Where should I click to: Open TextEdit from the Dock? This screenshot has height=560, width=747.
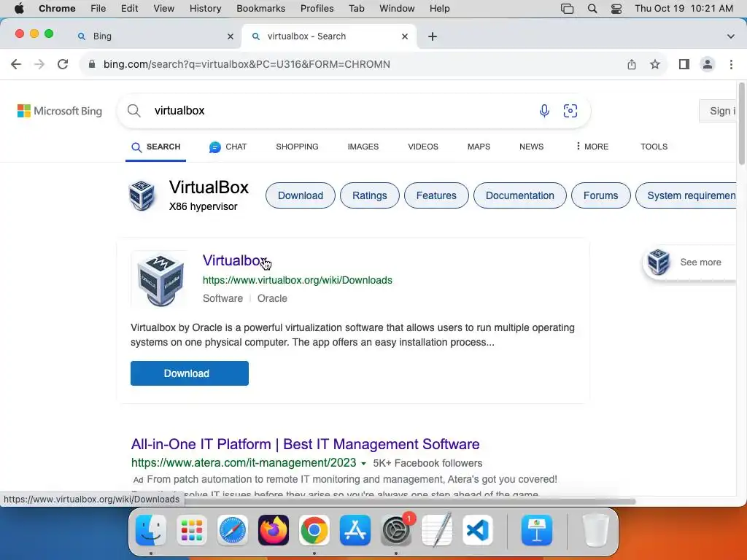(437, 530)
